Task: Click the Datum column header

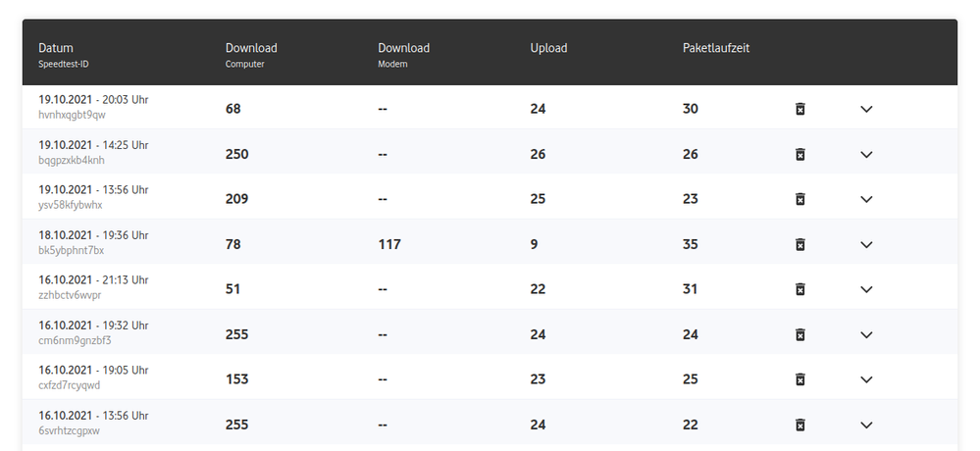Action: click(56, 48)
